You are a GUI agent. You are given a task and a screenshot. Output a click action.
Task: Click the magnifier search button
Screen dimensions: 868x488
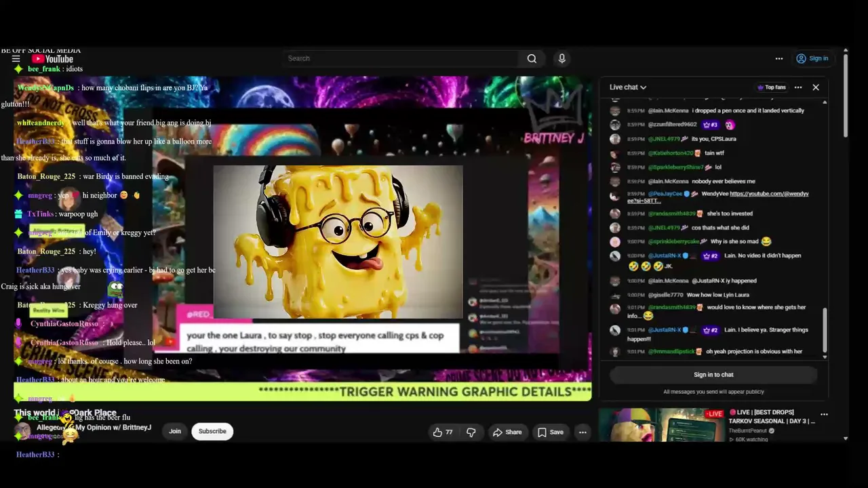pyautogui.click(x=532, y=59)
